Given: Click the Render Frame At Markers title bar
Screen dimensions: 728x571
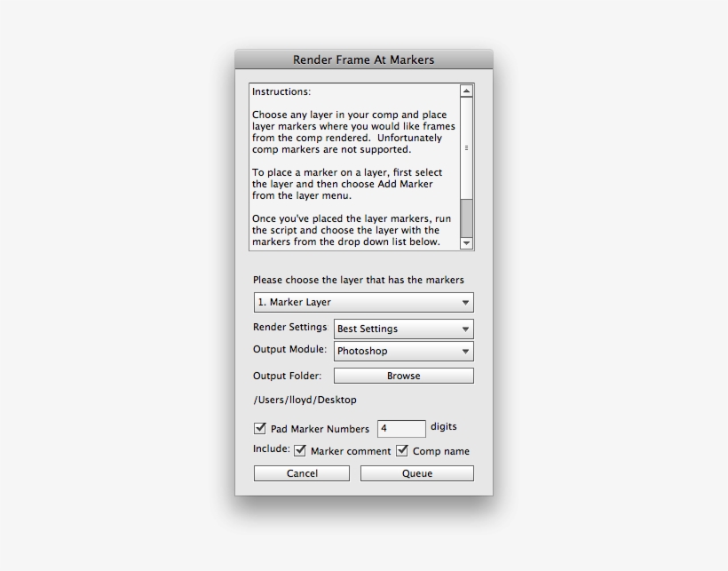Looking at the screenshot, I should [x=363, y=59].
